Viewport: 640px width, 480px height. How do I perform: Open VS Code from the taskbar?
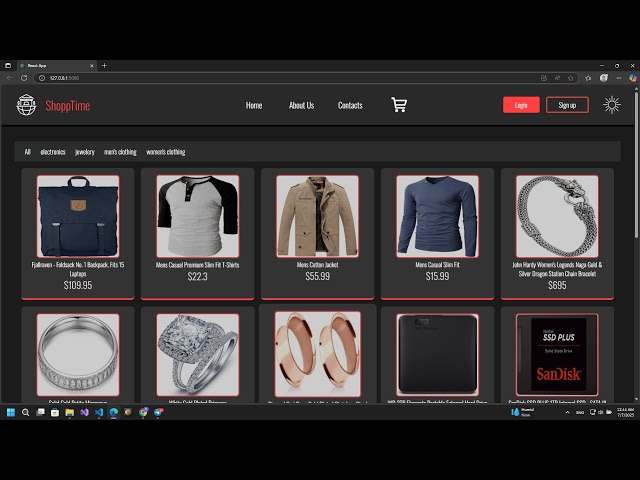(x=99, y=412)
